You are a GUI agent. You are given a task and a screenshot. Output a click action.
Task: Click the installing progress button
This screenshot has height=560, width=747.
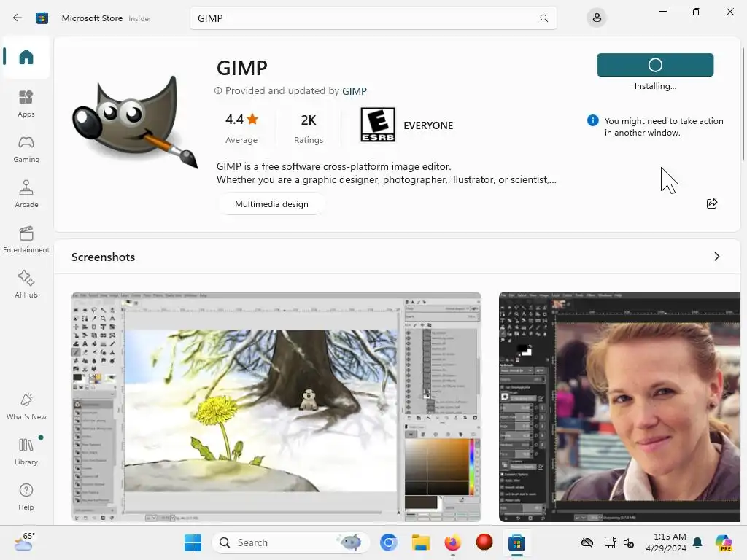(x=655, y=65)
